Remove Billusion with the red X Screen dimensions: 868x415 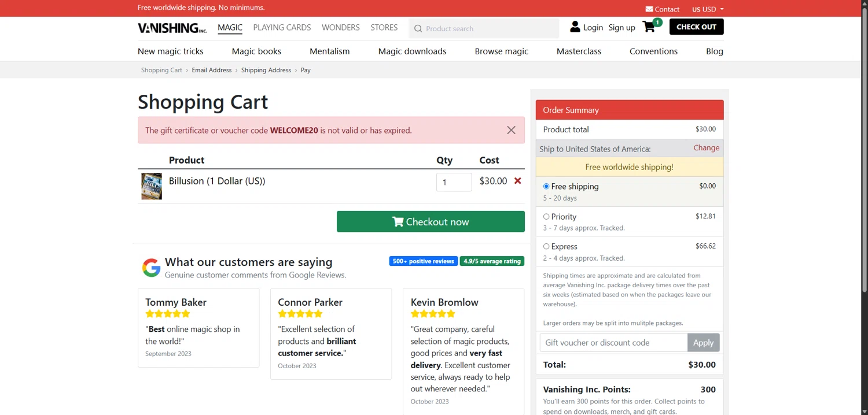[518, 181]
